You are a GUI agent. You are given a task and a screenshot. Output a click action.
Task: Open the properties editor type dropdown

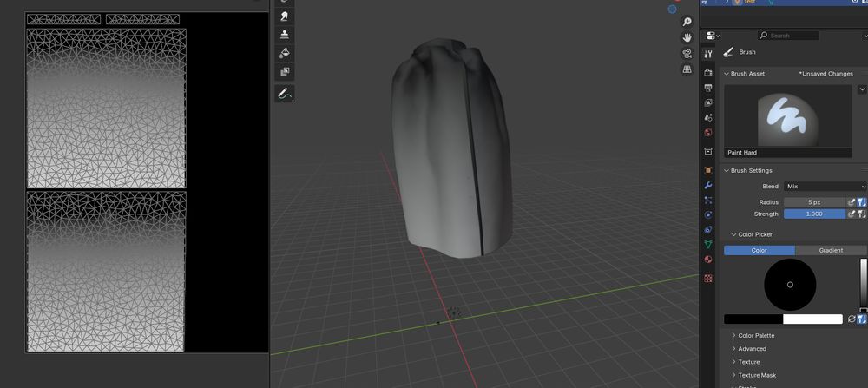click(713, 36)
